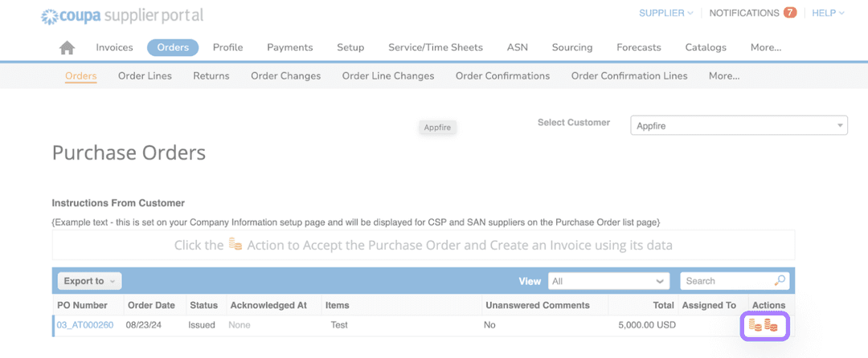Open the SUPPLIER account dropdown
This screenshot has width=868, height=358.
(x=666, y=13)
